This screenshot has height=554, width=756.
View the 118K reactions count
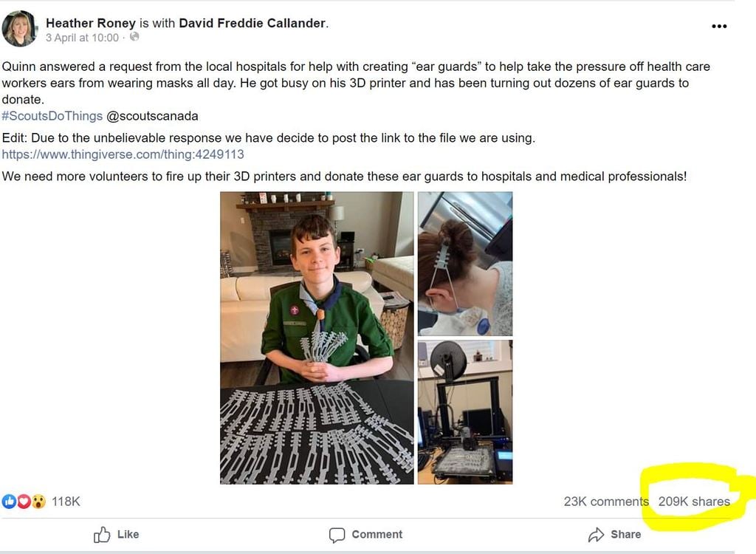point(66,502)
